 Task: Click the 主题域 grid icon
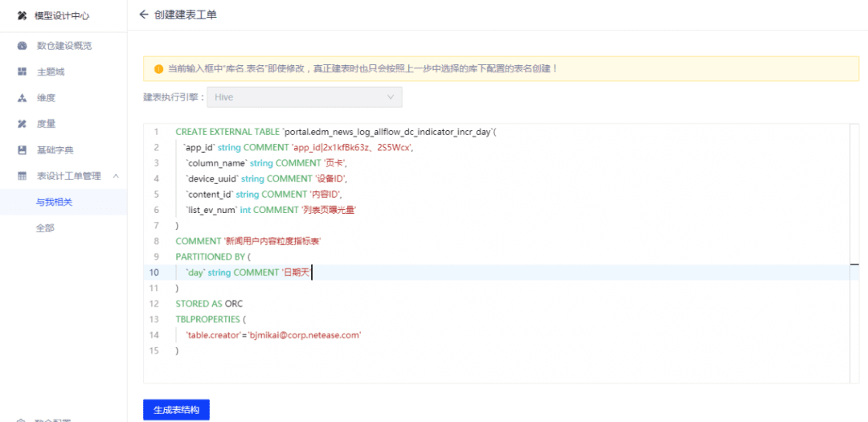point(23,72)
